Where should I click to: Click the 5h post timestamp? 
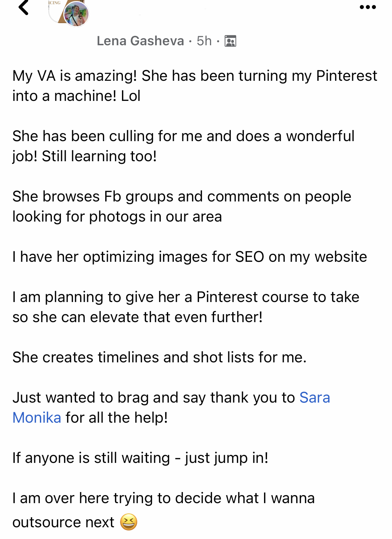point(204,41)
